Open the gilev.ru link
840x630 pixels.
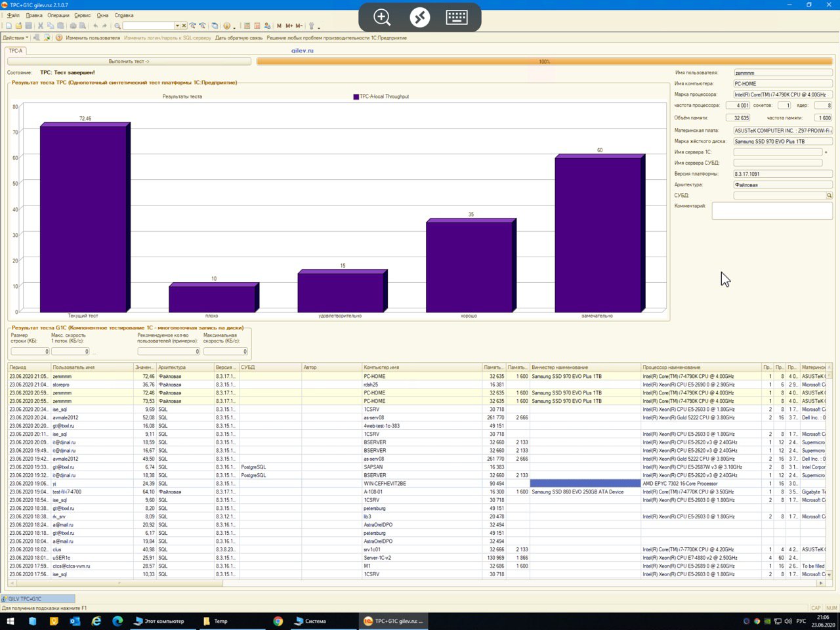pyautogui.click(x=303, y=51)
